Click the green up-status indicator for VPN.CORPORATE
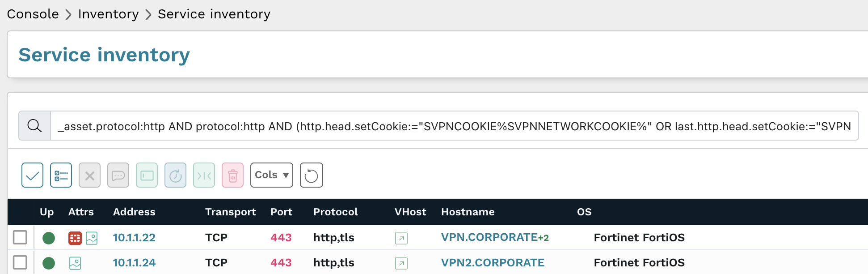 pos(49,238)
